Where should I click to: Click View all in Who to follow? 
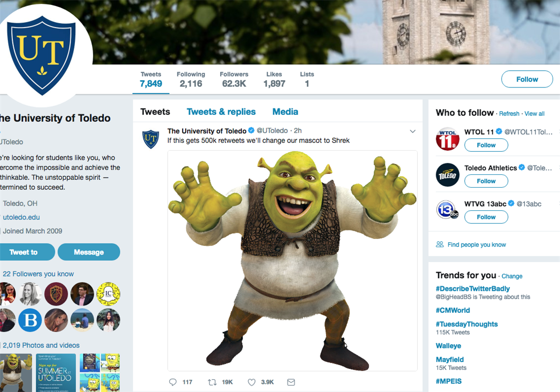pyautogui.click(x=534, y=113)
